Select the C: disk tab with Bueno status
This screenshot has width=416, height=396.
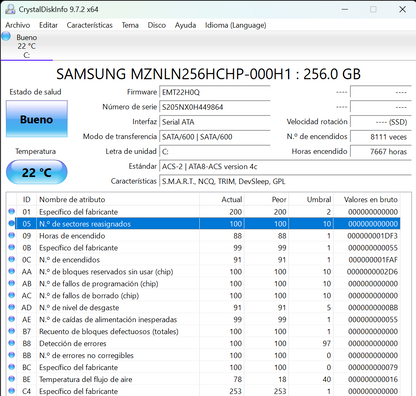[27, 46]
